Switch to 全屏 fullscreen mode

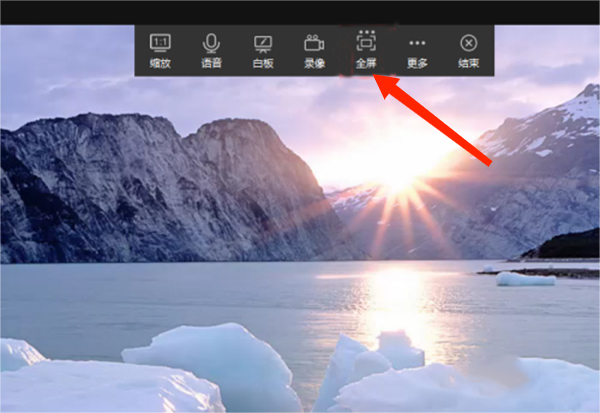tap(366, 50)
